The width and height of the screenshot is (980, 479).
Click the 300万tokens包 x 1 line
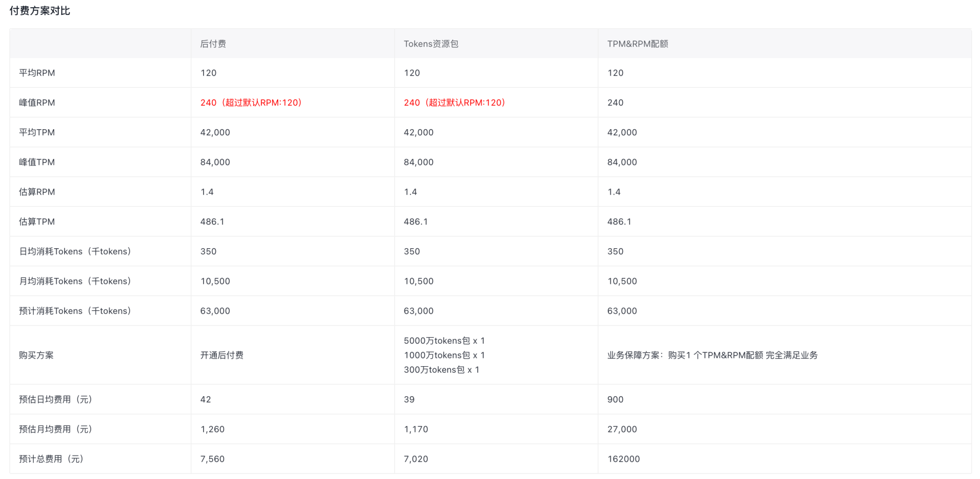[x=442, y=370]
